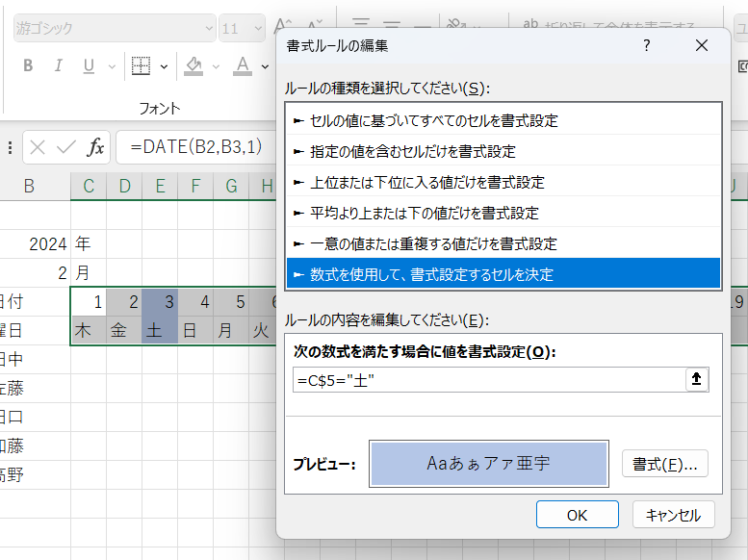Screen dimensions: 748x560
Task: Click the Underline icon
Action: [x=89, y=66]
